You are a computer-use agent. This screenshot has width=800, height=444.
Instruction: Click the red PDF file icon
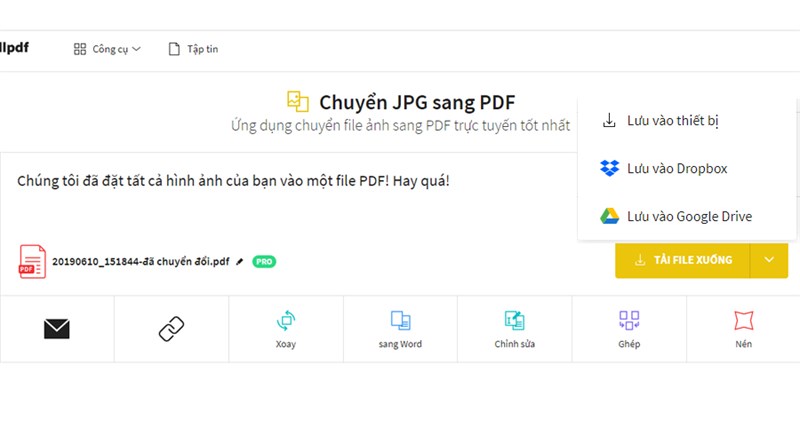32,261
